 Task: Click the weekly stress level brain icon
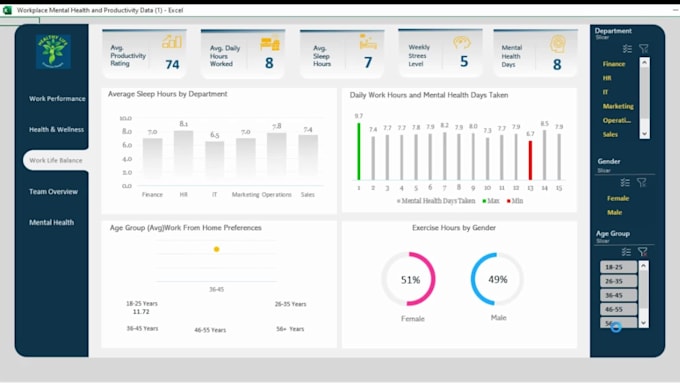pyautogui.click(x=462, y=43)
